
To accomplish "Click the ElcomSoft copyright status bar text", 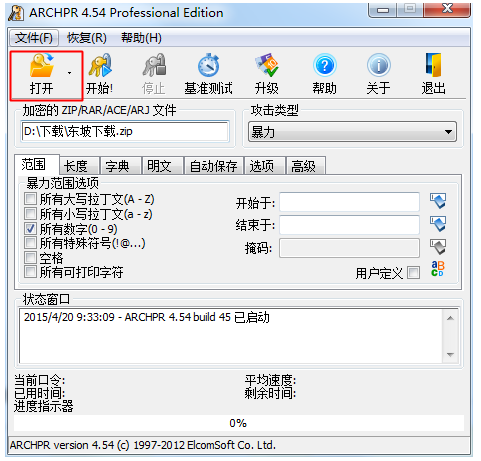I will pyautogui.click(x=143, y=445).
